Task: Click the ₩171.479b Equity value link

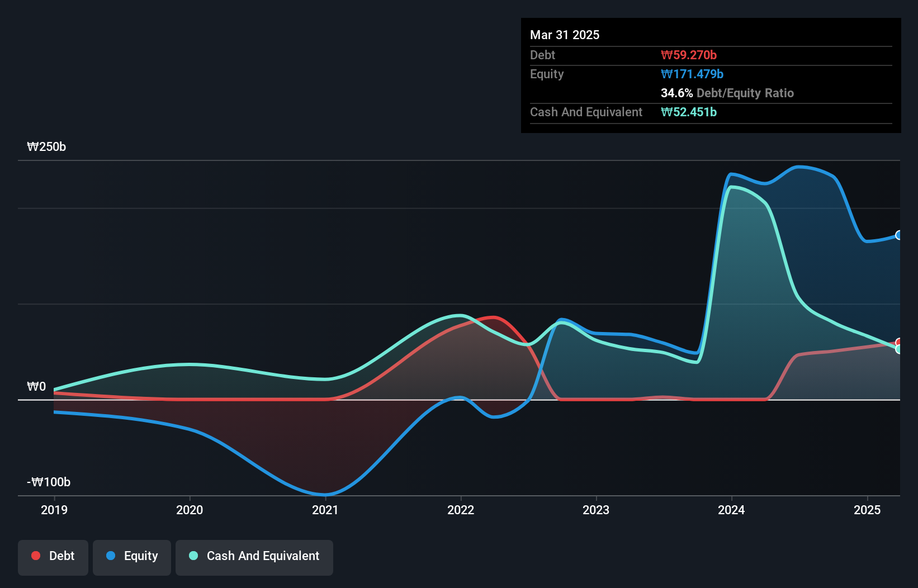Action: (692, 74)
